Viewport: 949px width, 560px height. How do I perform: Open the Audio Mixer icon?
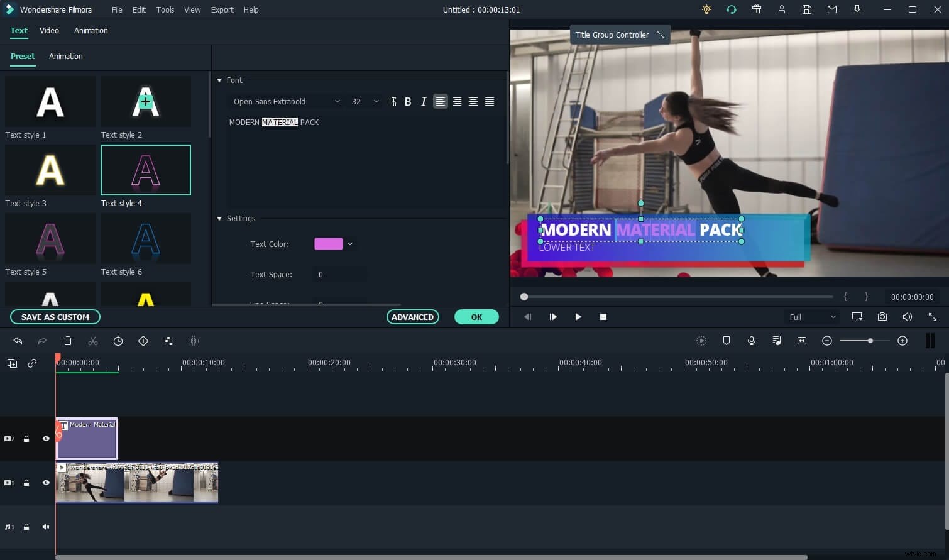click(777, 341)
